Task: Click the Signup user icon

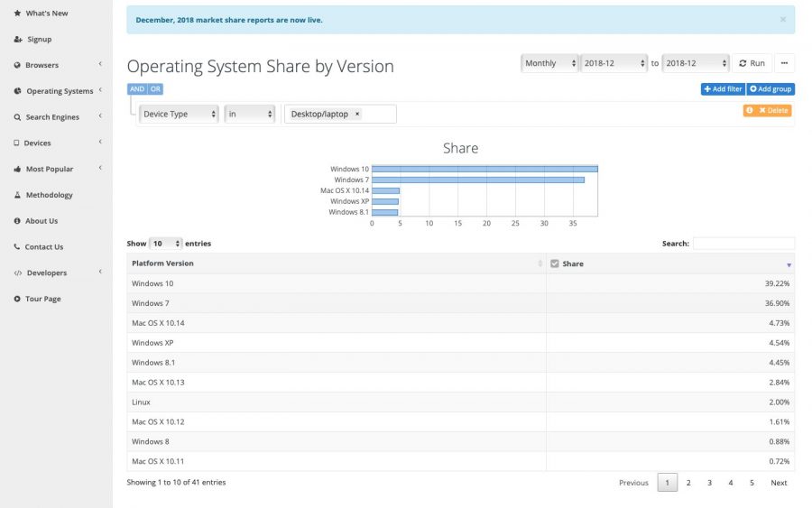Action: pyautogui.click(x=18, y=39)
